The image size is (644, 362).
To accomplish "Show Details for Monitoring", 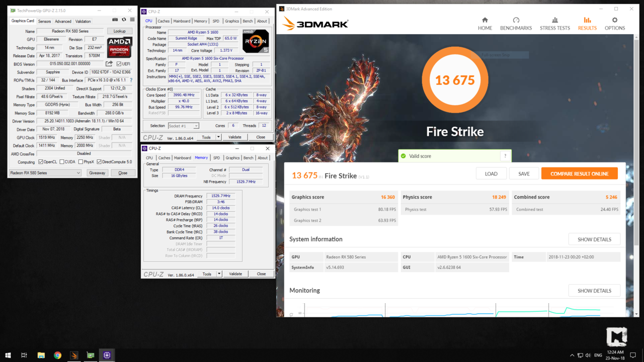I will tap(594, 291).
